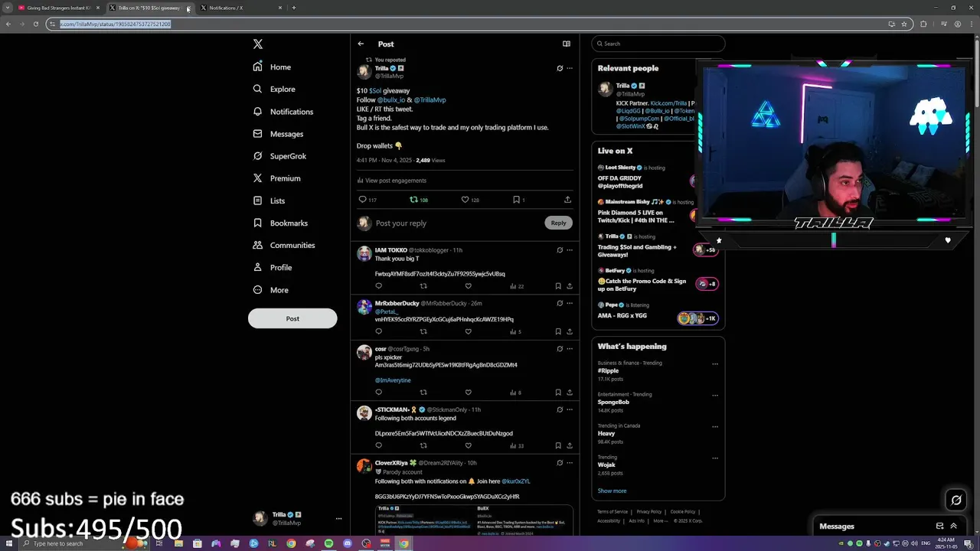Open the Heavy trending topic

point(606,433)
